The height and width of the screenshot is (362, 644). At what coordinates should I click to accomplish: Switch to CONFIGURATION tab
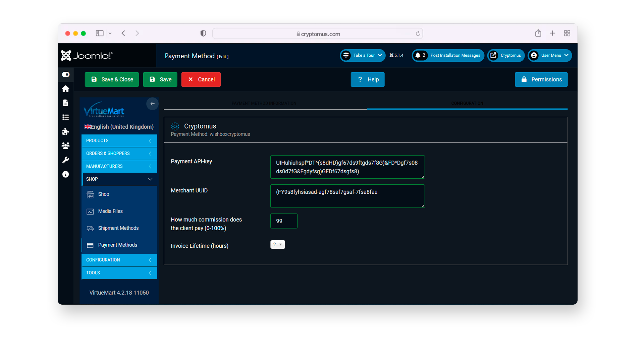tap(468, 103)
